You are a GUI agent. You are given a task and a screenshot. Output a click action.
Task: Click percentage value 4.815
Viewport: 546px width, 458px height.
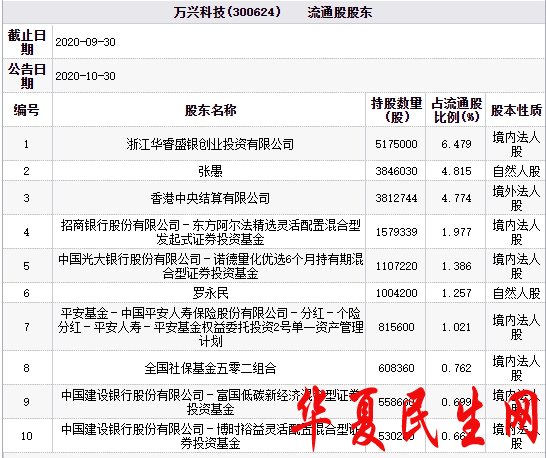457,171
